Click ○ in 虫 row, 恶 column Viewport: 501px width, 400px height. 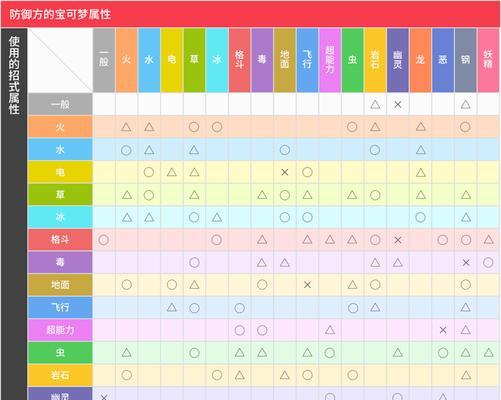(443, 353)
